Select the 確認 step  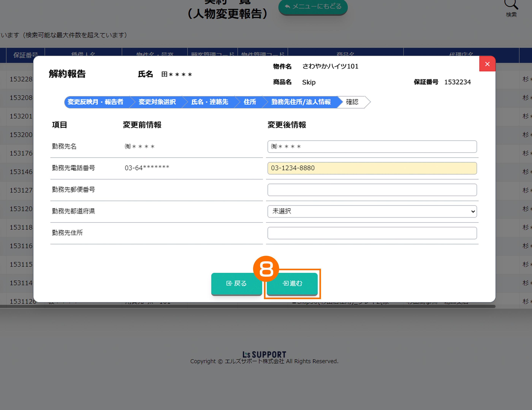tap(352, 102)
